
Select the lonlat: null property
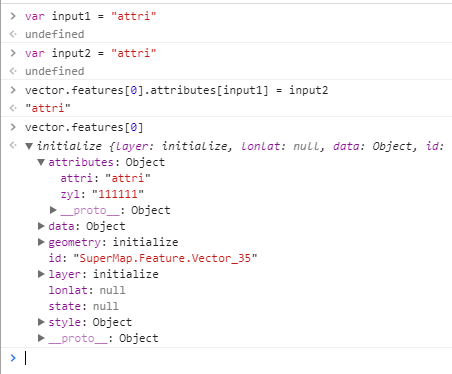[x=87, y=290]
